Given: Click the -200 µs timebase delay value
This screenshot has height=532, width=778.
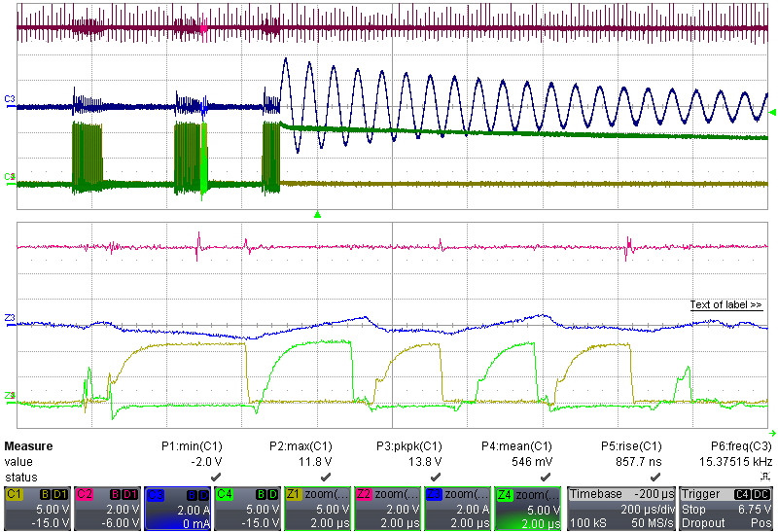Looking at the screenshot, I should [654, 494].
